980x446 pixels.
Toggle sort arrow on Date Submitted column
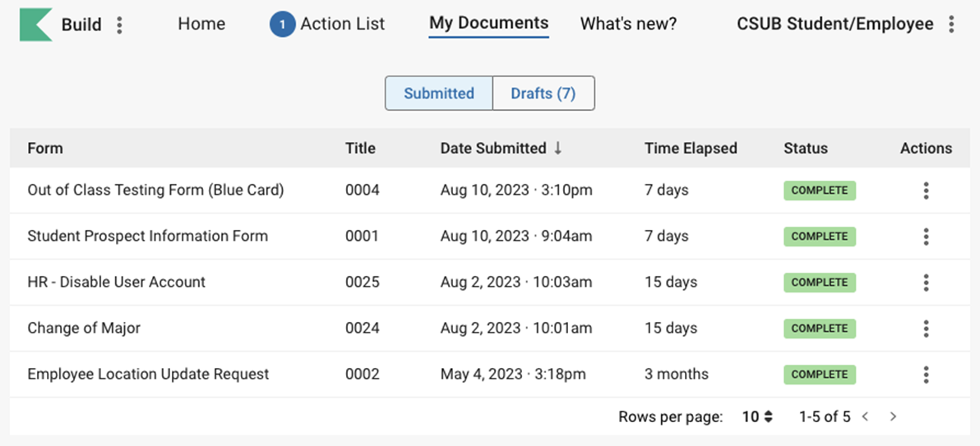[x=558, y=149]
